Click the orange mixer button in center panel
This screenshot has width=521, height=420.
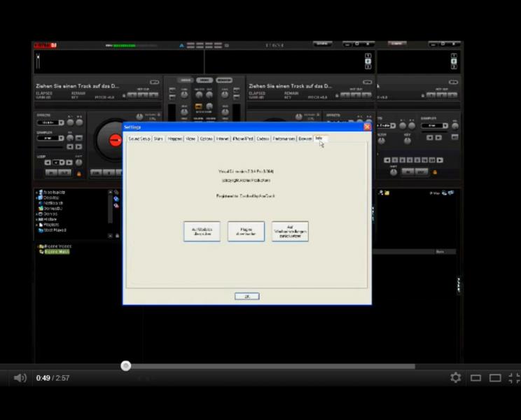tap(199, 106)
